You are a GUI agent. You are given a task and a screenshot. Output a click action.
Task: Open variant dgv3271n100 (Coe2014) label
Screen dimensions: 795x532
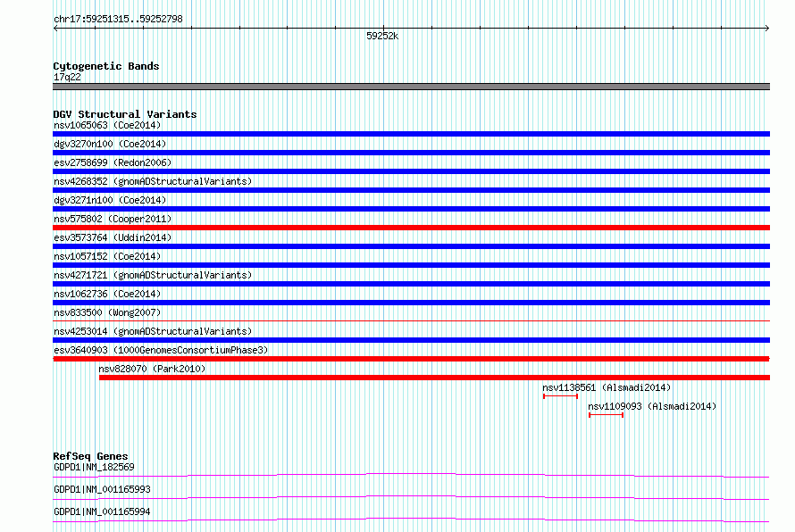(110, 200)
